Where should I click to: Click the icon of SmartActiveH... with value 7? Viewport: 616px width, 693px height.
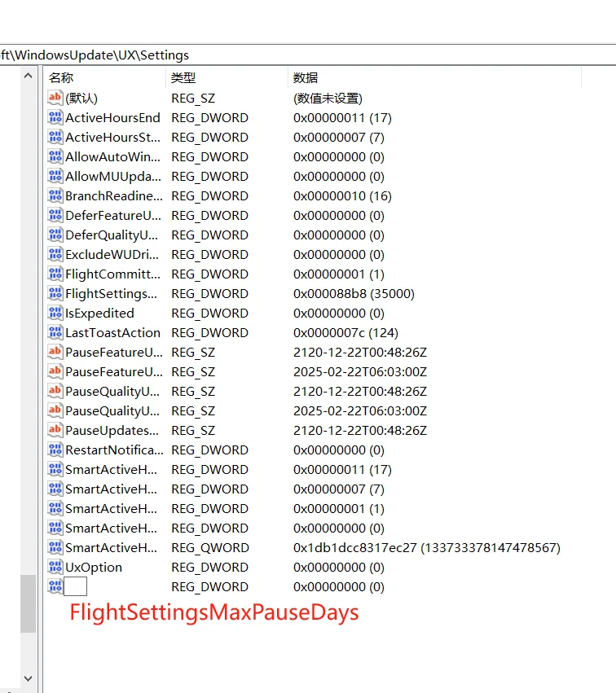55,489
